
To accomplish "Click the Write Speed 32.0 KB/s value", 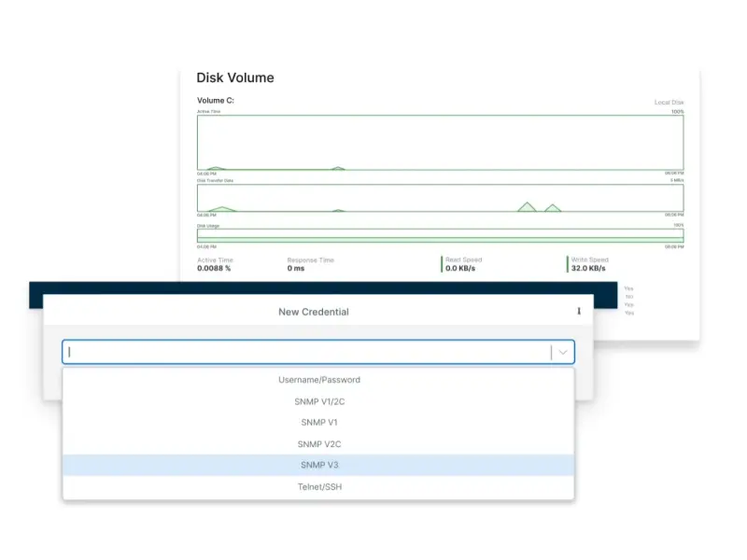I will (590, 268).
